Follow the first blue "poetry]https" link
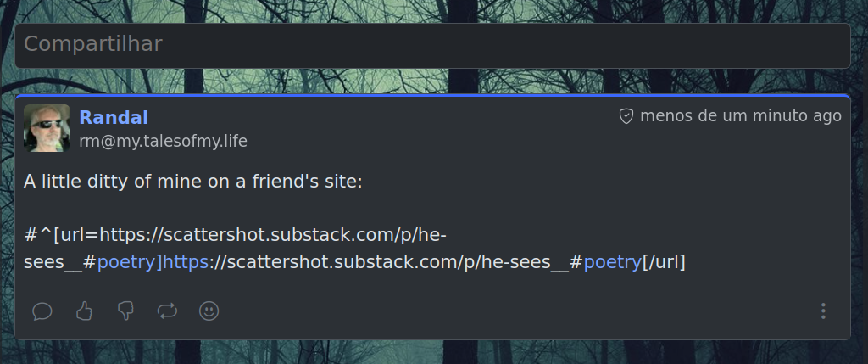 point(153,262)
